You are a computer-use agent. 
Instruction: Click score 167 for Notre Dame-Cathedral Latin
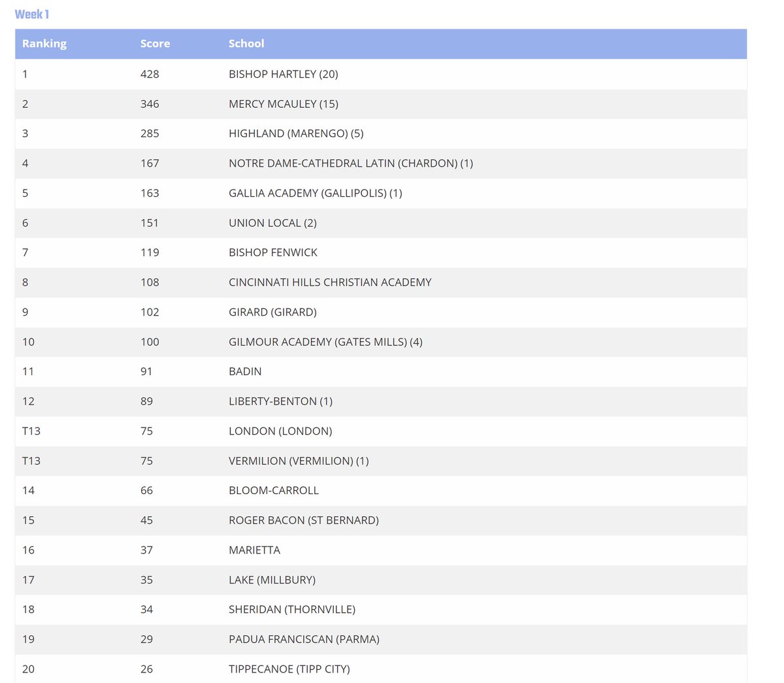(x=150, y=163)
